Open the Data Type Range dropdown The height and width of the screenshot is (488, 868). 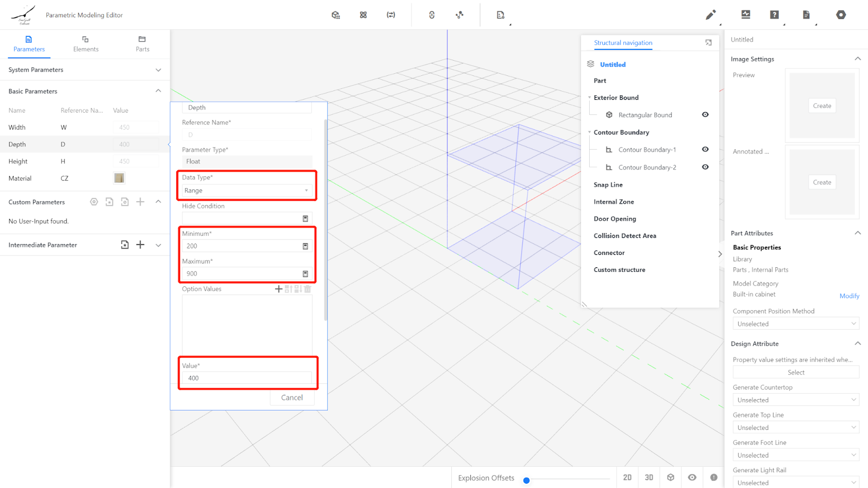click(246, 190)
